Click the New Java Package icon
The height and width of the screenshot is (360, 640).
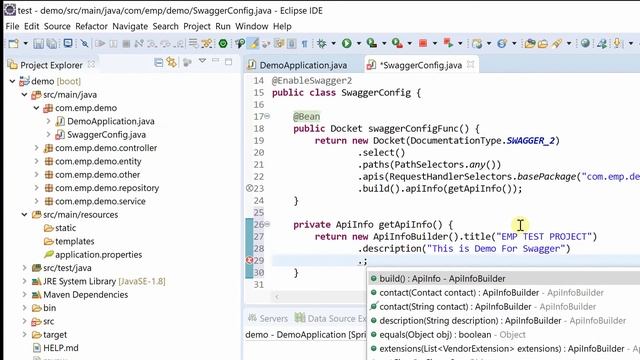pyautogui.click(x=477, y=43)
